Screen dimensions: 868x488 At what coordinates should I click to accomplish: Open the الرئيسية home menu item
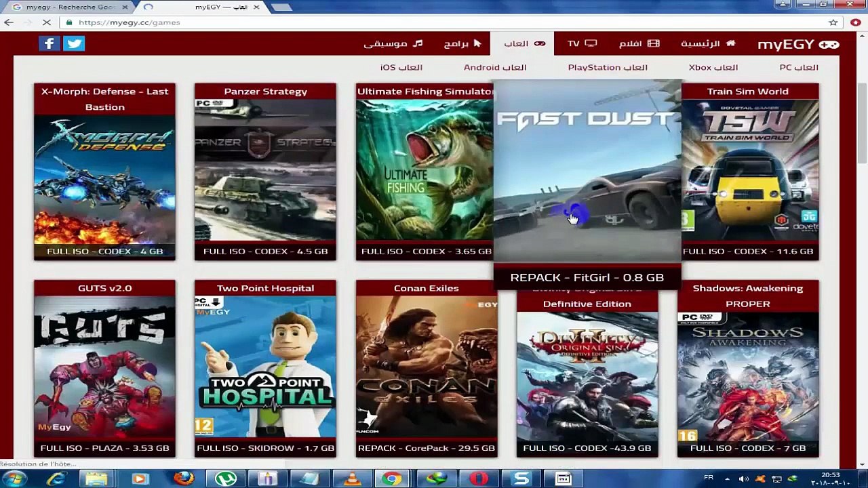(x=708, y=43)
